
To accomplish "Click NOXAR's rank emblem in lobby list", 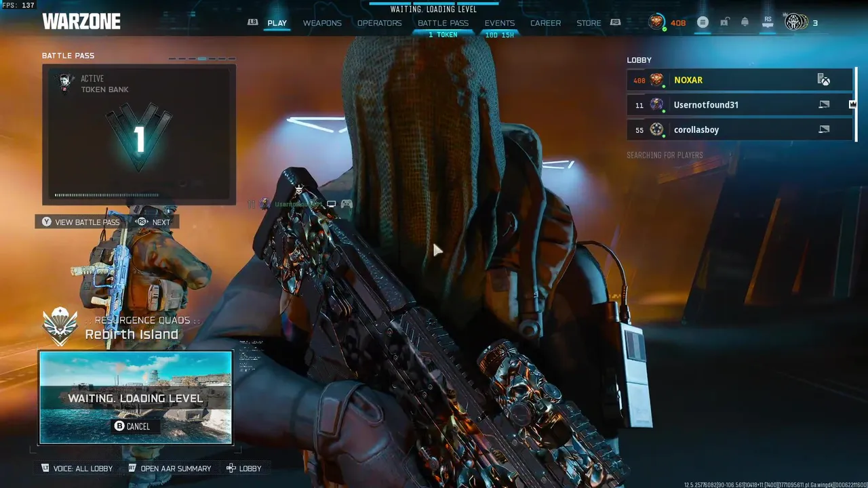I will 656,80.
